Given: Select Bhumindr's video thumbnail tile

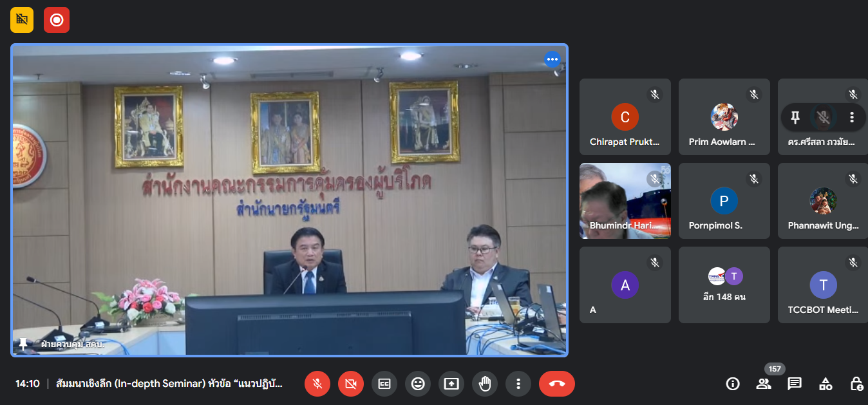Looking at the screenshot, I should 625,200.
